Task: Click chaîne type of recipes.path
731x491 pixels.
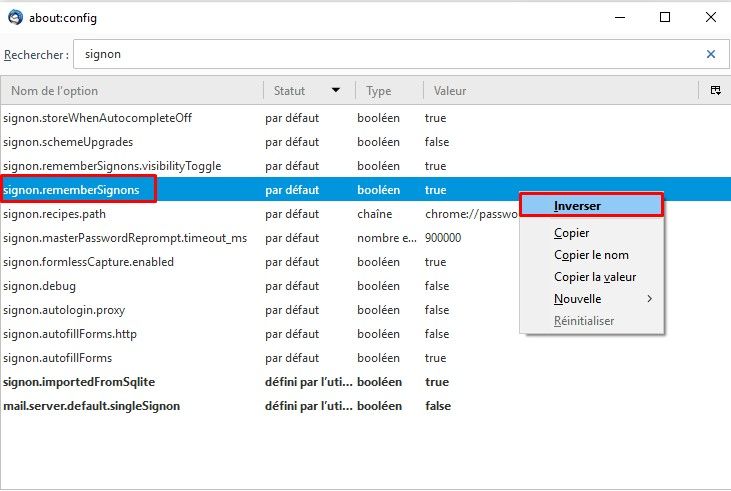Action: [x=374, y=214]
